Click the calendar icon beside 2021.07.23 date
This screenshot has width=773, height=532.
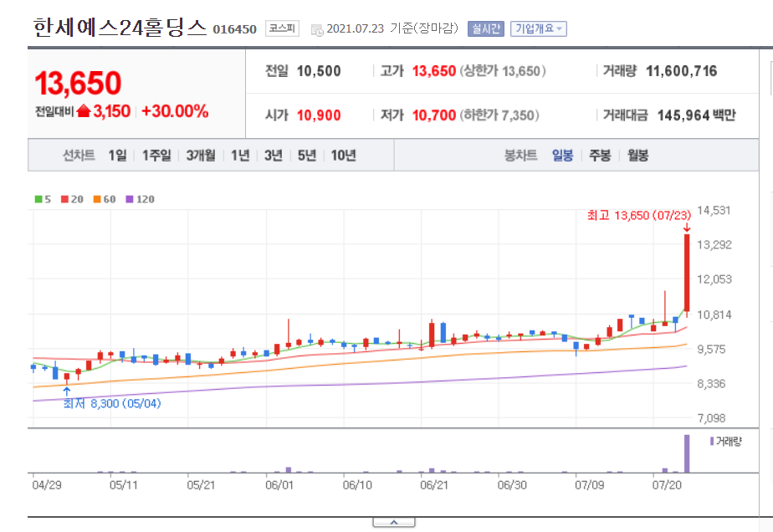[317, 30]
